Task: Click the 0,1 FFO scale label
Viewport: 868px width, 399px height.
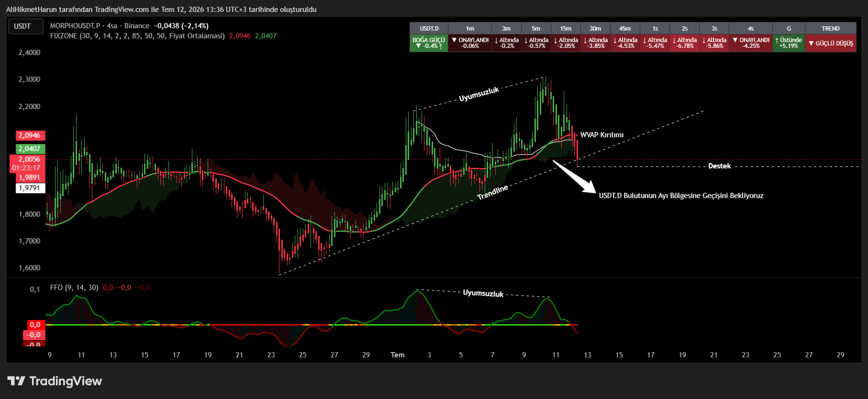Action: 35,289
